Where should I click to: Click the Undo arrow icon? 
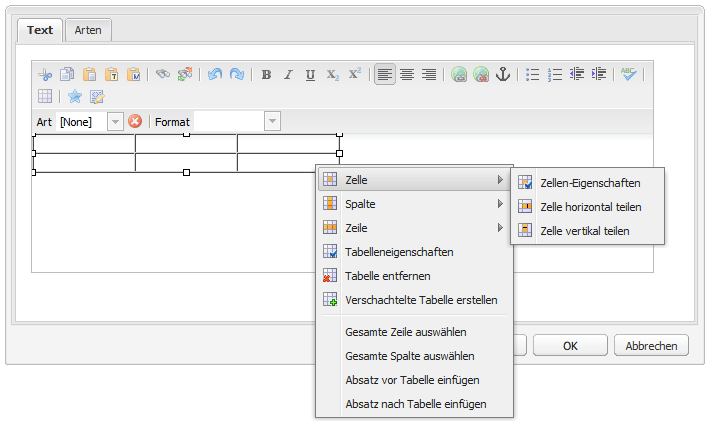[x=215, y=75]
